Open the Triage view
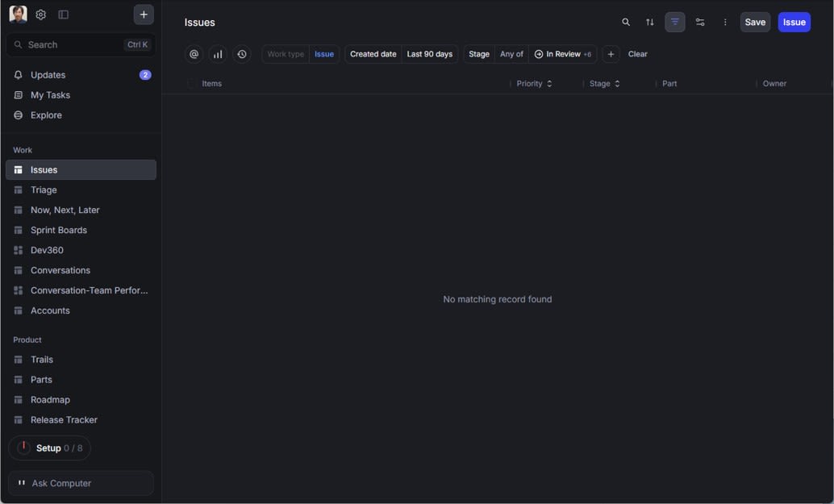This screenshot has height=504, width=834. [81, 190]
